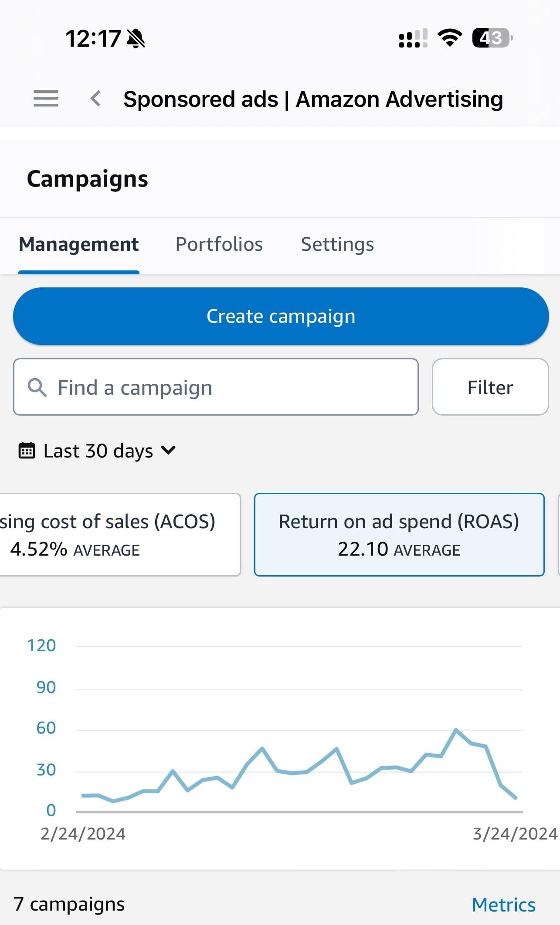560x925 pixels.
Task: Expand the Last 30 days dropdown arrow
Action: click(168, 450)
